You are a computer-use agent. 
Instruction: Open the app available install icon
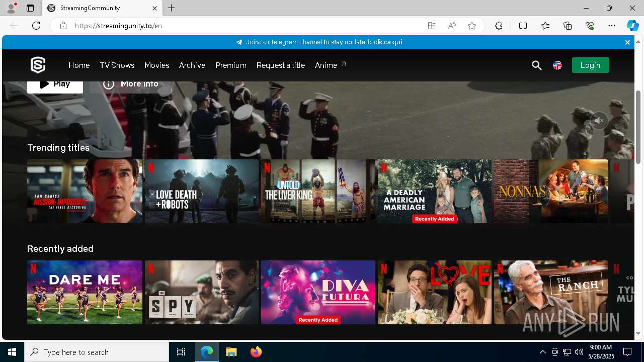tap(432, 26)
